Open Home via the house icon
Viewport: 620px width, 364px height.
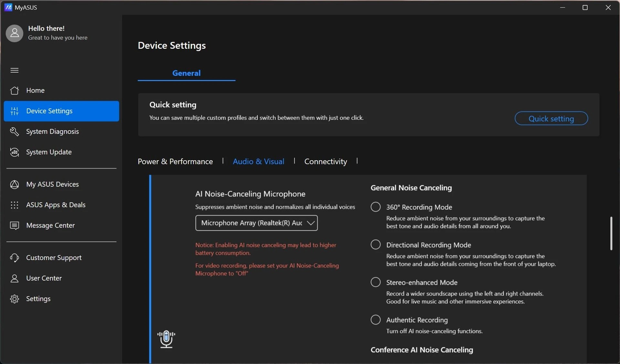pos(15,90)
